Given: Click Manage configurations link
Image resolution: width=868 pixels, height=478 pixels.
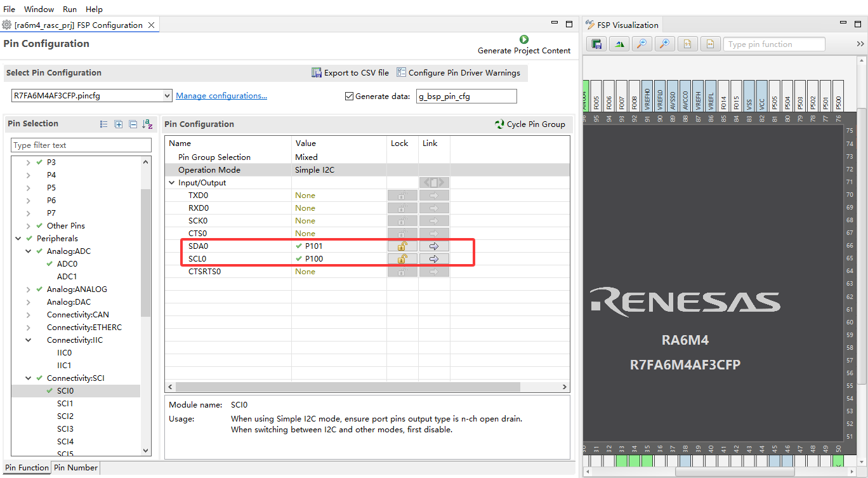Looking at the screenshot, I should (x=221, y=96).
